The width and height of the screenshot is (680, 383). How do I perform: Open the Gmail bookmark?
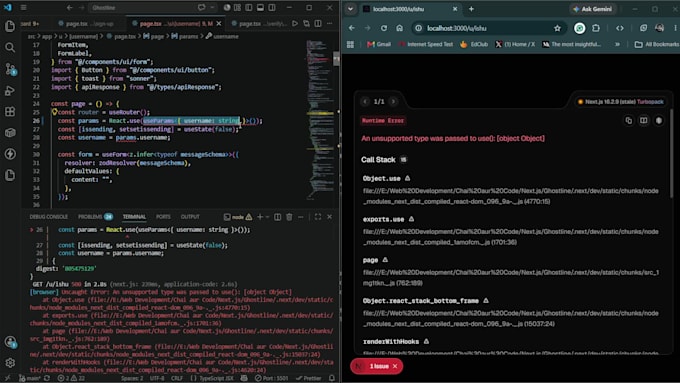click(379, 44)
